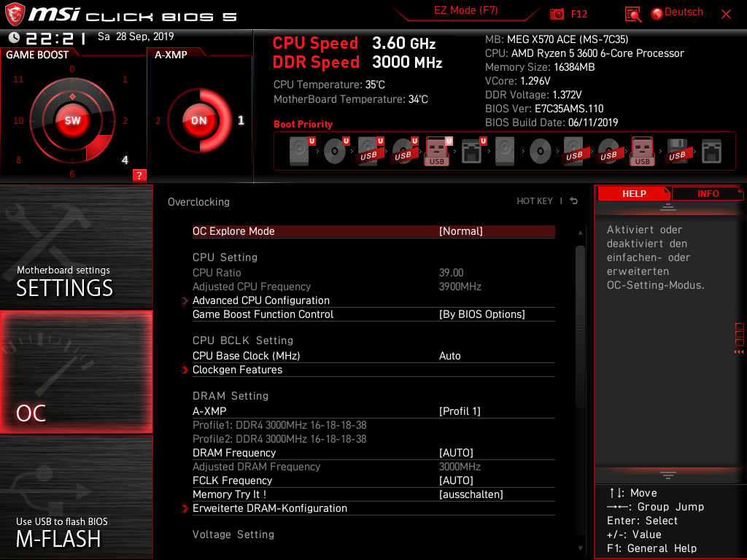Open the FCLK Frequency [AUTO] selection
Screen dimensions: 747x560
(x=373, y=481)
